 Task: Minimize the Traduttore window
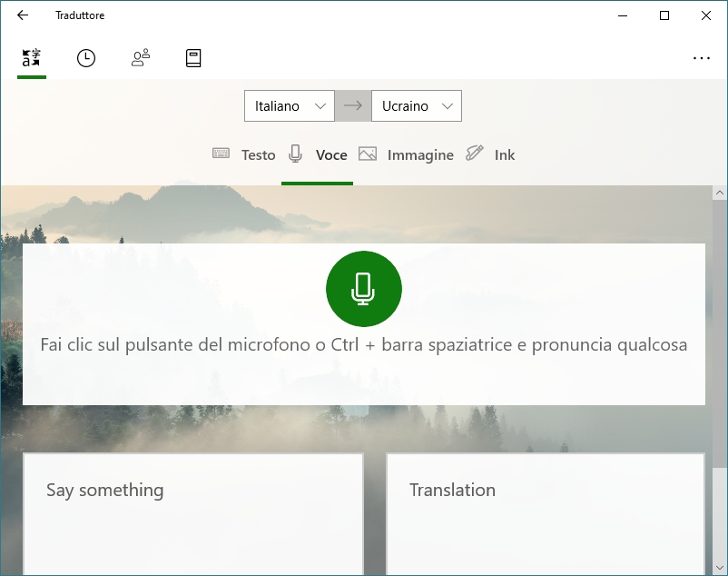click(x=623, y=15)
